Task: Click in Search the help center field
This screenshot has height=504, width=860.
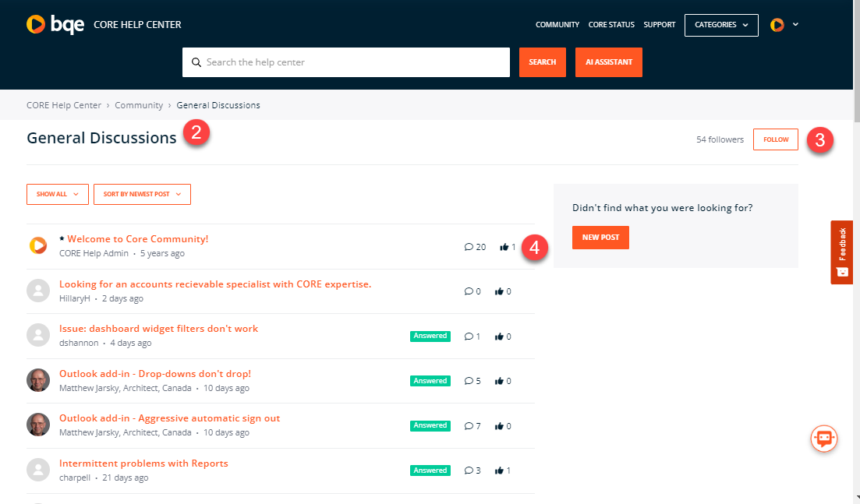Action: click(x=346, y=62)
